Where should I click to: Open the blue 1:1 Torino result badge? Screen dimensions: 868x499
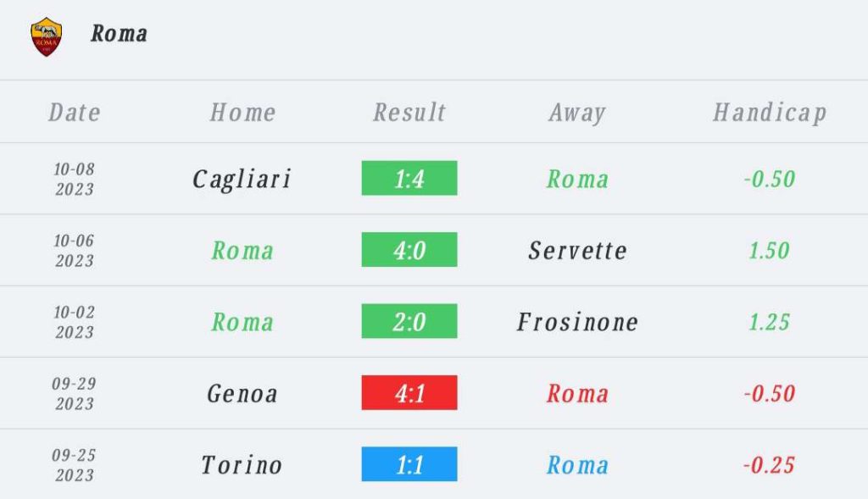[x=409, y=464]
